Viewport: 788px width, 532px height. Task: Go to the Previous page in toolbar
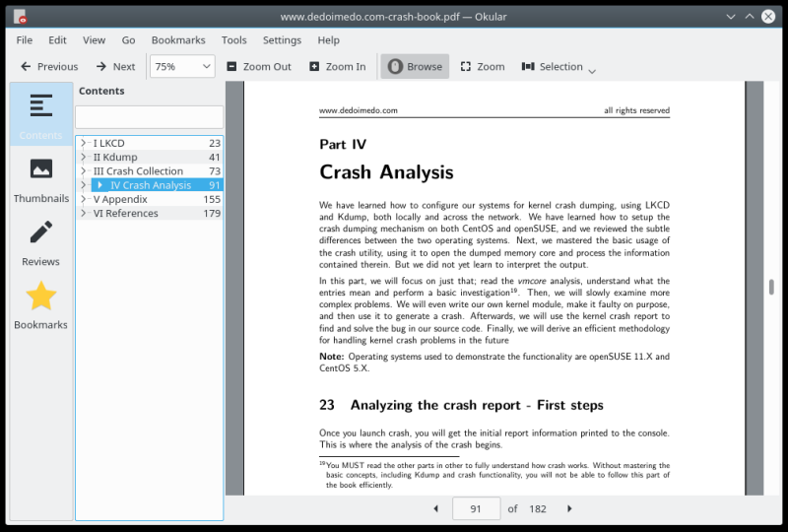coord(48,66)
